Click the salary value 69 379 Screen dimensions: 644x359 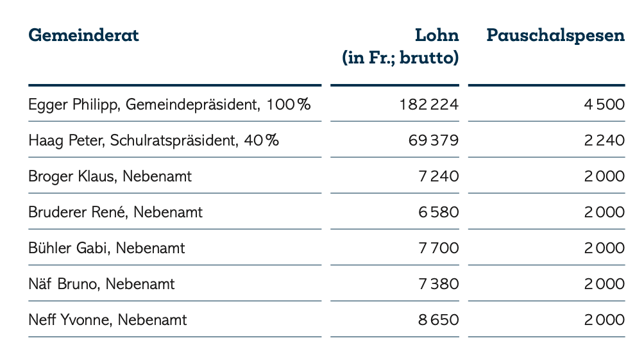tap(434, 140)
